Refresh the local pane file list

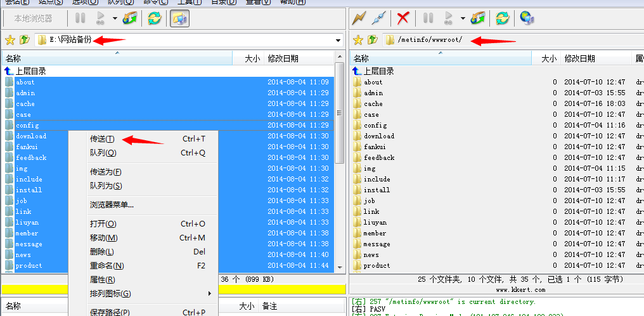[154, 18]
